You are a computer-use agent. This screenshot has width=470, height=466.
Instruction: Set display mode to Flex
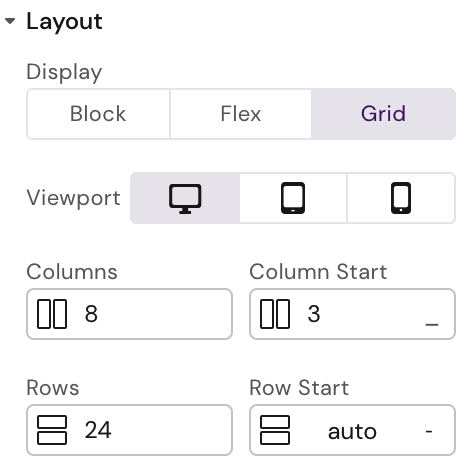point(241,114)
